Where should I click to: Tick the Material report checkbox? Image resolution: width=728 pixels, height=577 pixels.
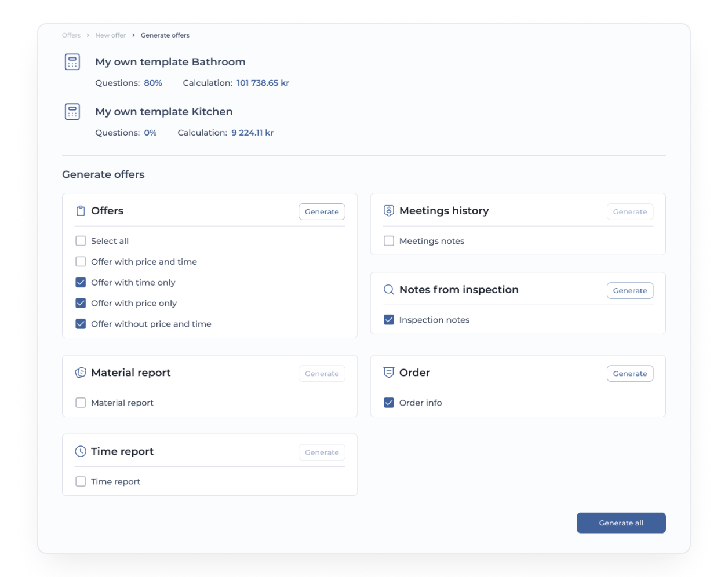81,403
